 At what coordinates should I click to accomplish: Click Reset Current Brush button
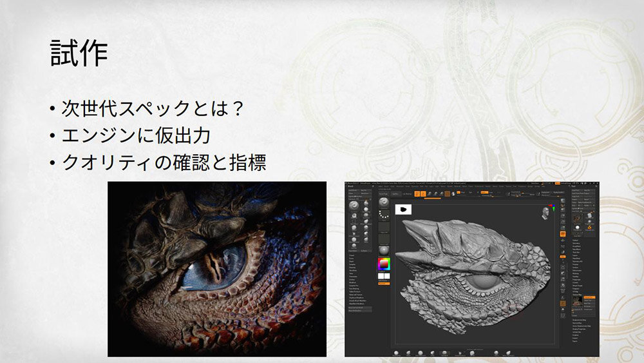pos(360,308)
